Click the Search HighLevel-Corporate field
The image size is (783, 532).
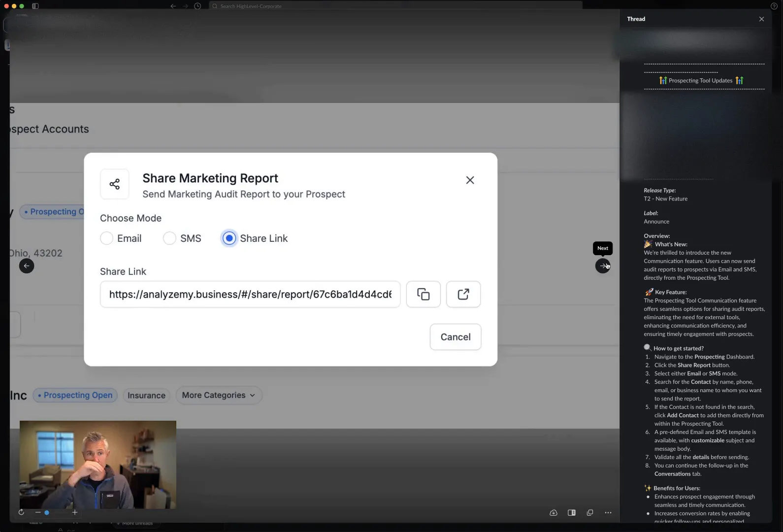pos(395,6)
